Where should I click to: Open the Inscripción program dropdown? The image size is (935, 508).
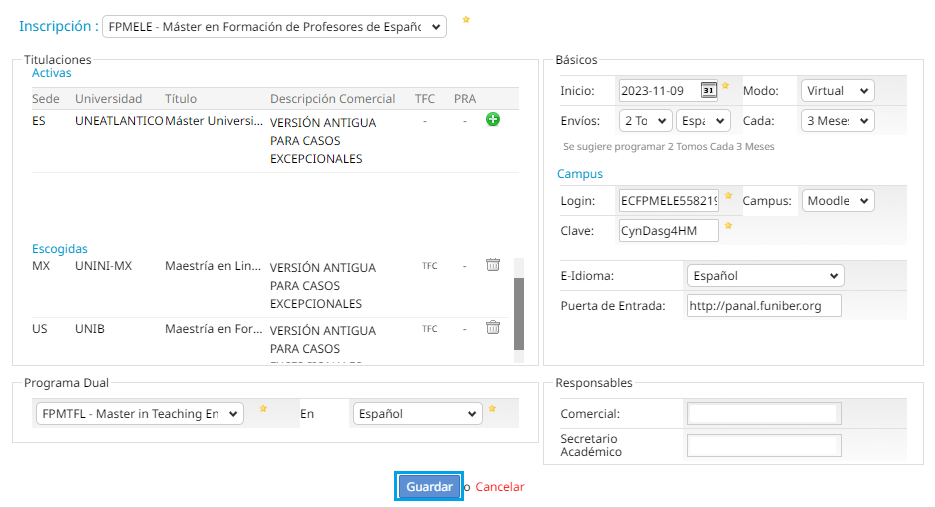coord(274,27)
